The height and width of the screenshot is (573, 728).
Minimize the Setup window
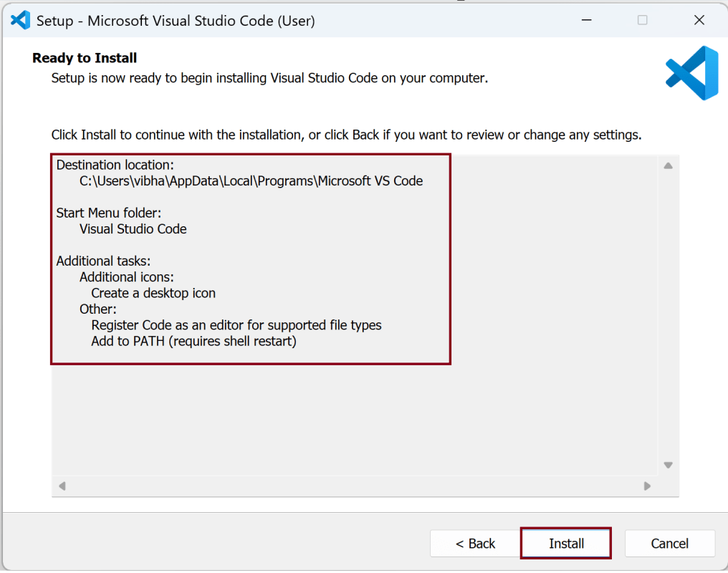[586, 20]
